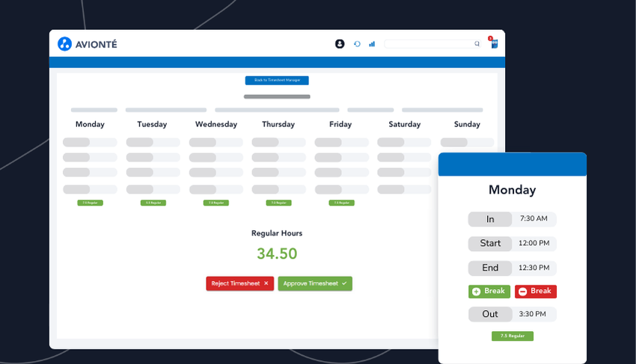
Task: Click Back to Timesheet Manager button
Action: (x=277, y=80)
